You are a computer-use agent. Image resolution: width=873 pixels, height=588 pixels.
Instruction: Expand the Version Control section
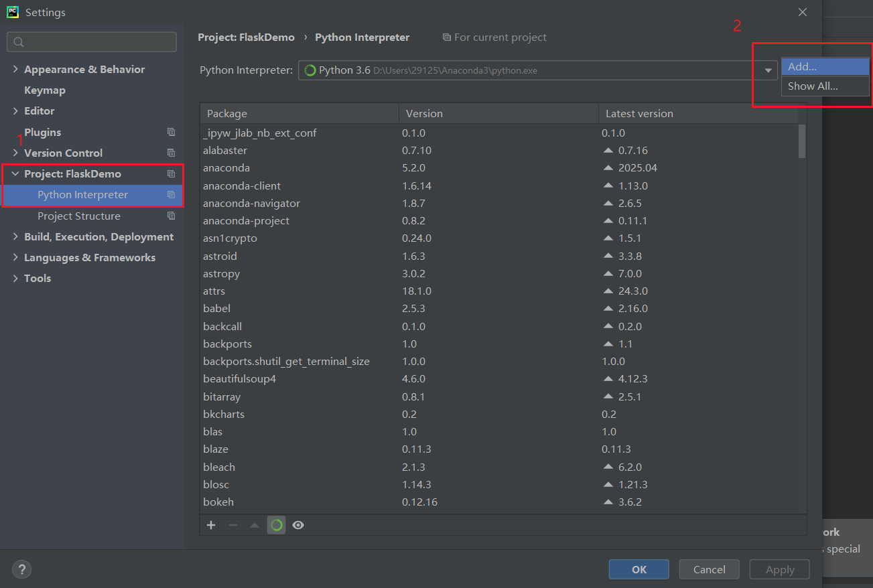(x=15, y=153)
